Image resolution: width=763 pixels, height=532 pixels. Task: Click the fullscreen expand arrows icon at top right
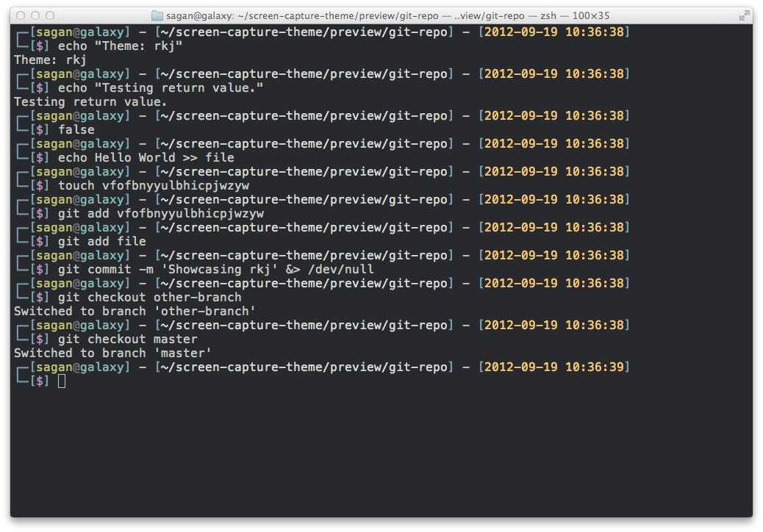click(745, 15)
